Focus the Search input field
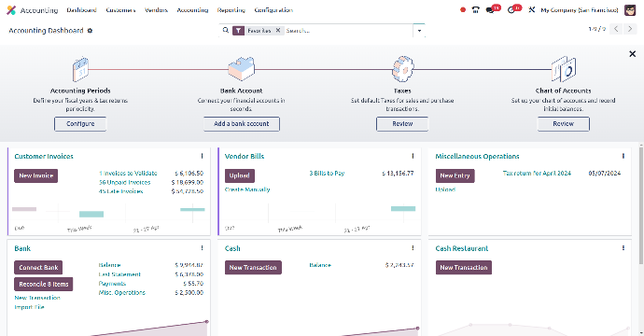This screenshot has width=644, height=336. (x=348, y=31)
